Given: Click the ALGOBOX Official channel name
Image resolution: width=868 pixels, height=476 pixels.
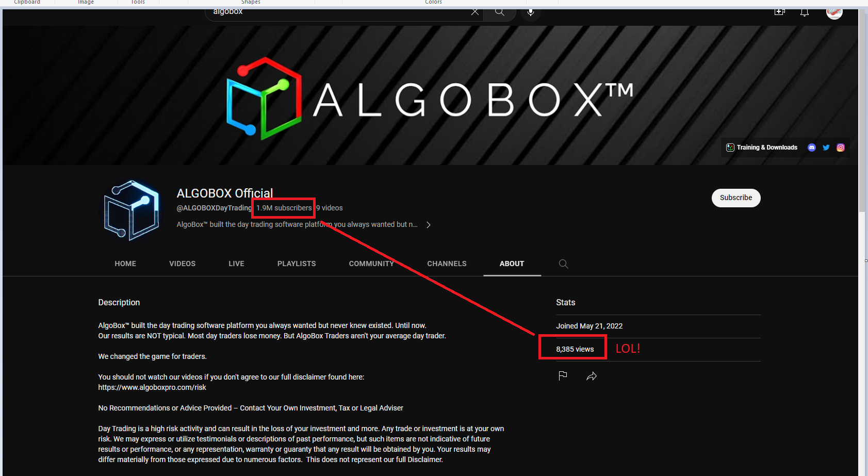Looking at the screenshot, I should coord(225,193).
